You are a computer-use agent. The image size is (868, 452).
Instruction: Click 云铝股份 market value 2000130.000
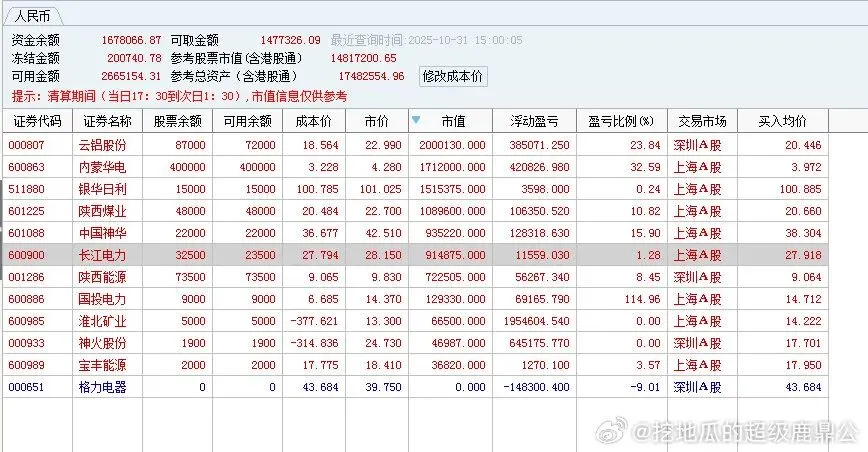click(452, 145)
